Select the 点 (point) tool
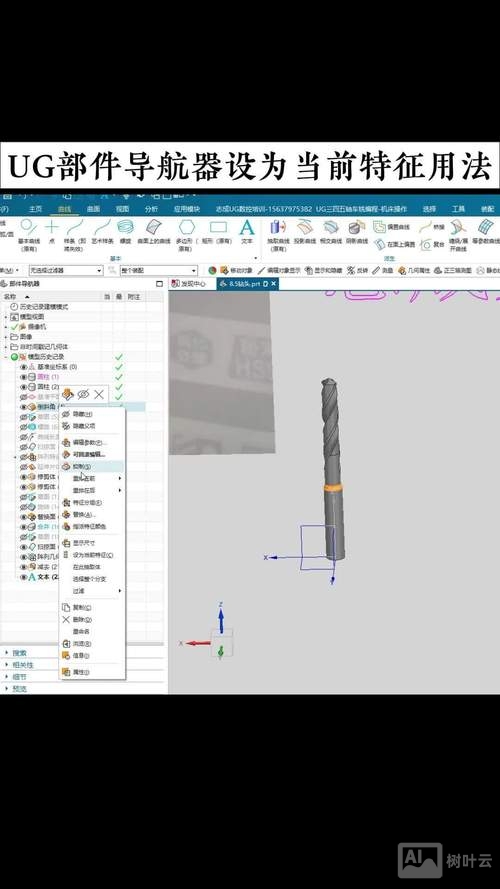This screenshot has width=500, height=889. pos(52,231)
